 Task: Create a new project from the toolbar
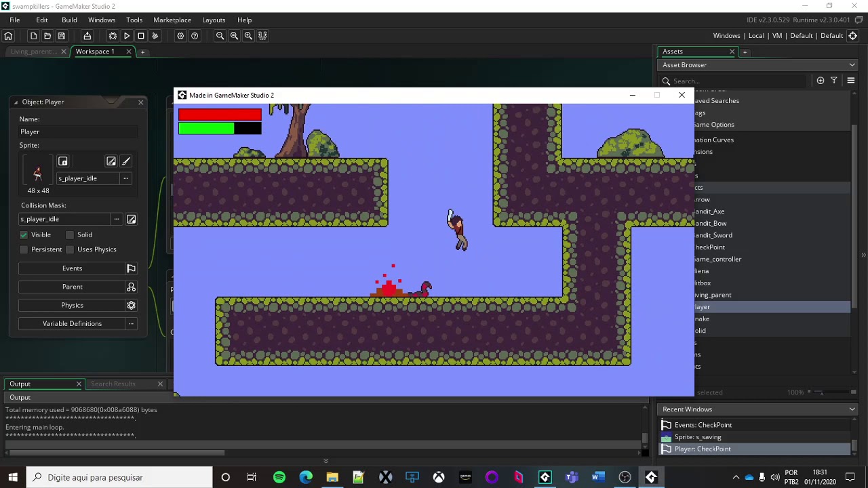[33, 35]
